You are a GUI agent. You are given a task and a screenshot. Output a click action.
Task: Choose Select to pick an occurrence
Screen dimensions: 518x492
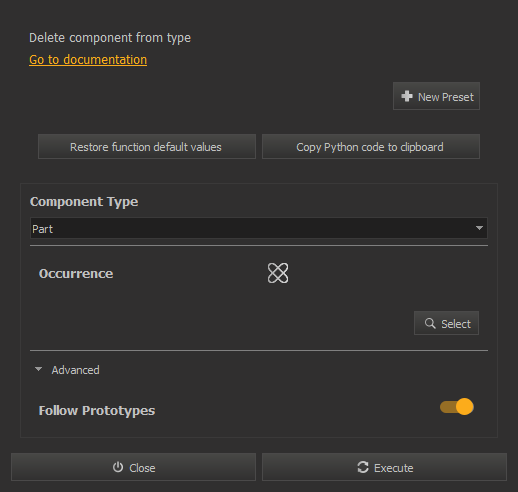click(446, 323)
